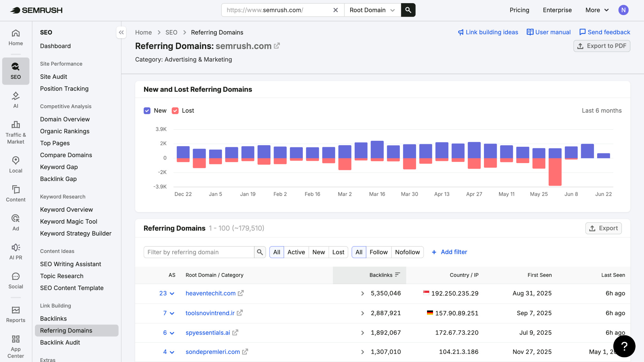
Task: Open Traffic & Market section
Action: (16, 132)
